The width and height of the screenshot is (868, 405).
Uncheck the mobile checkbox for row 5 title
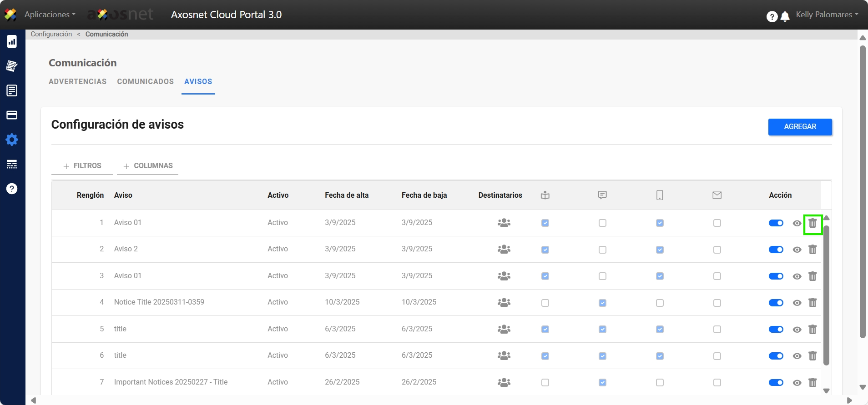point(660,330)
